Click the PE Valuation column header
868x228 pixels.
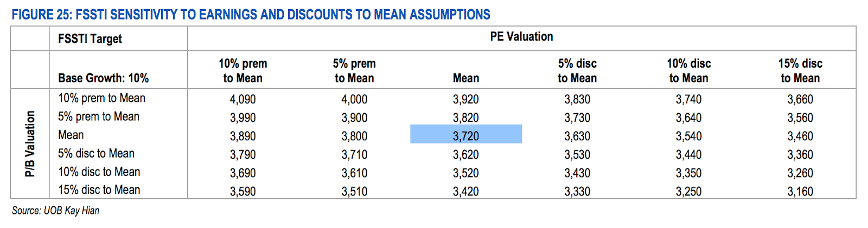[x=521, y=37]
